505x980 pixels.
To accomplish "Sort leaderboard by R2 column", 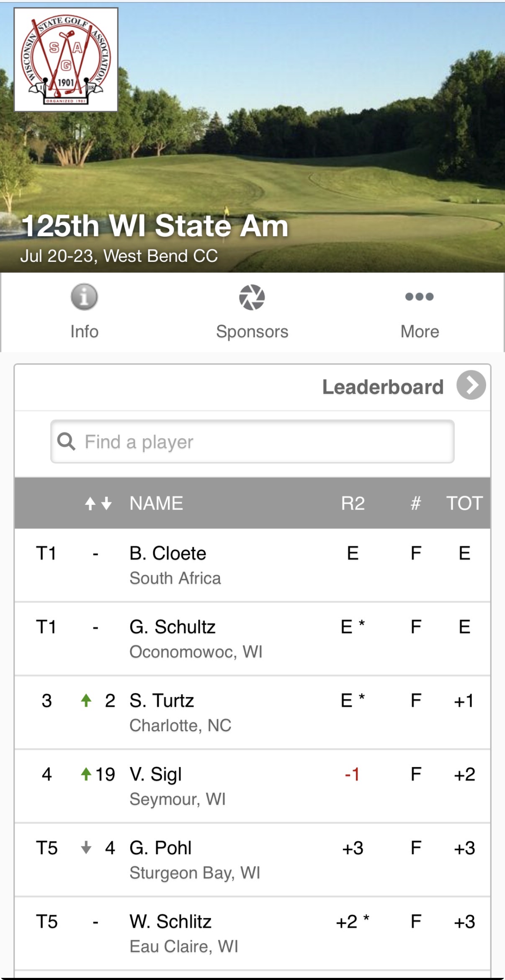I will point(353,503).
